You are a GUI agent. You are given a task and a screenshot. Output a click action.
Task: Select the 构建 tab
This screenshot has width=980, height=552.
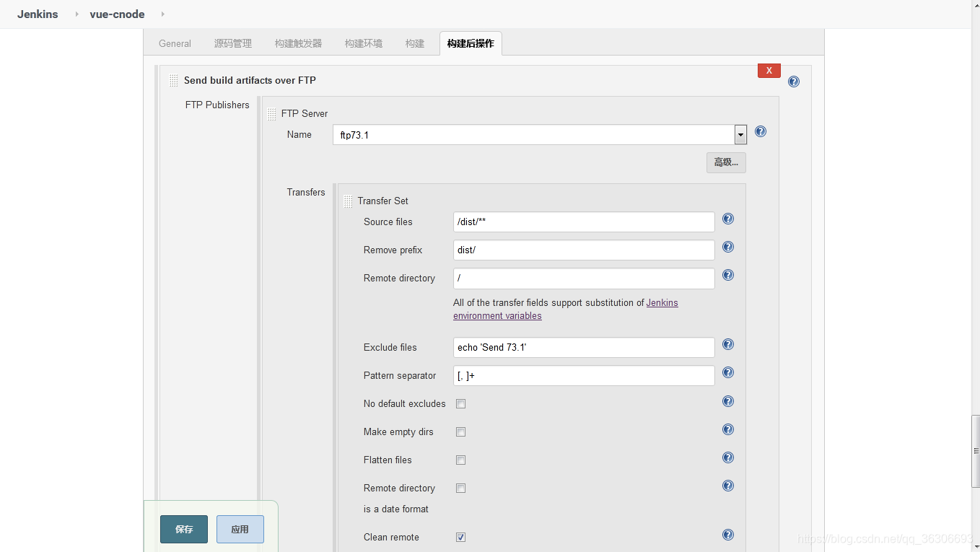(415, 43)
